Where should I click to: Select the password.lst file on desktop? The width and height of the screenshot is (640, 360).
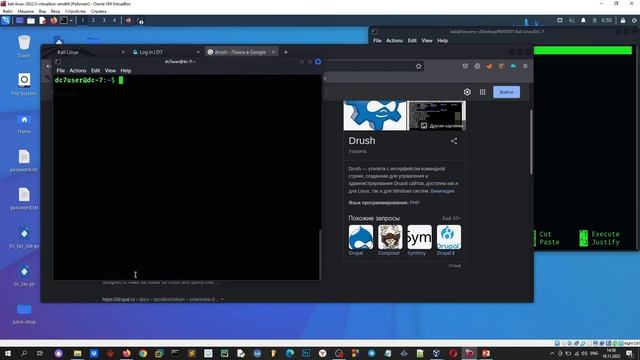24,160
